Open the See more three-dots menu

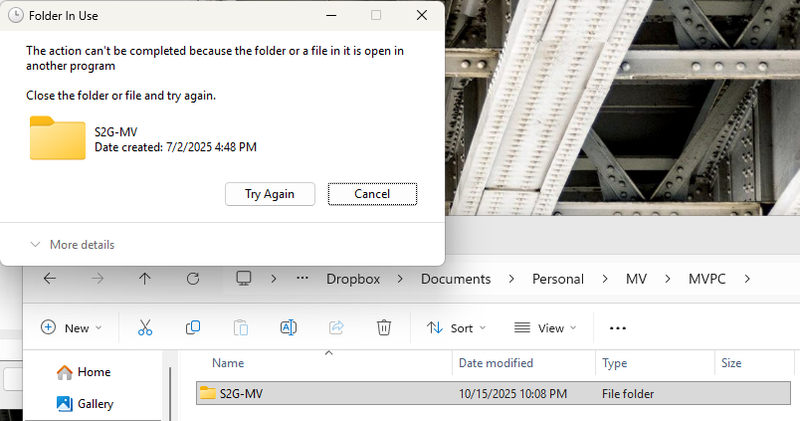point(617,328)
